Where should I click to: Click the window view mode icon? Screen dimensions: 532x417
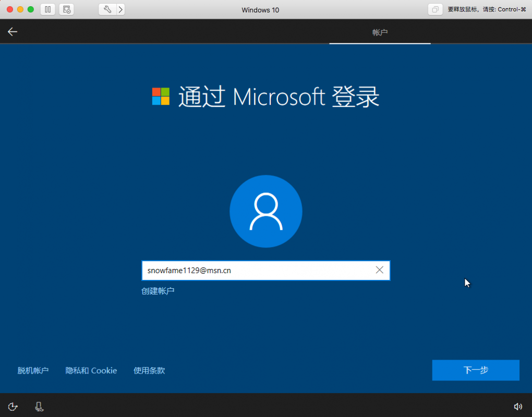click(x=435, y=9)
